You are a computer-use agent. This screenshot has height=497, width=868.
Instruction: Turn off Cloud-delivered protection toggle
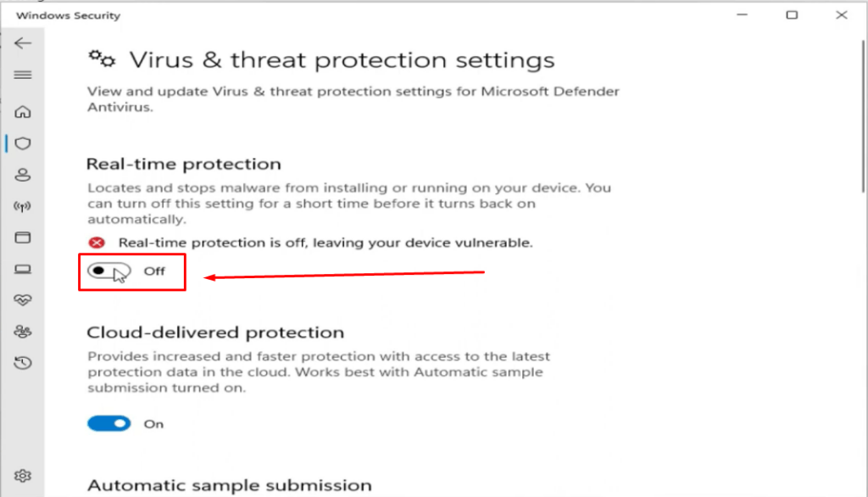tap(109, 424)
